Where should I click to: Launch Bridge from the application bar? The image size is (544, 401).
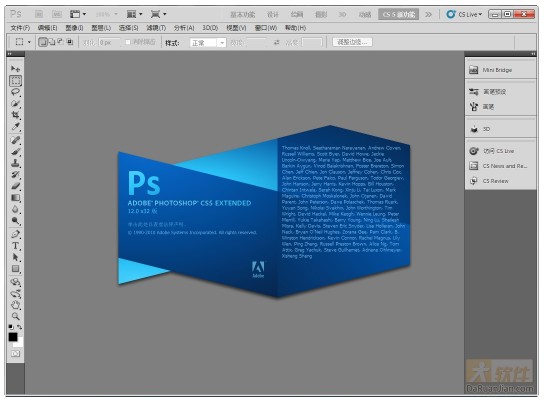point(39,14)
